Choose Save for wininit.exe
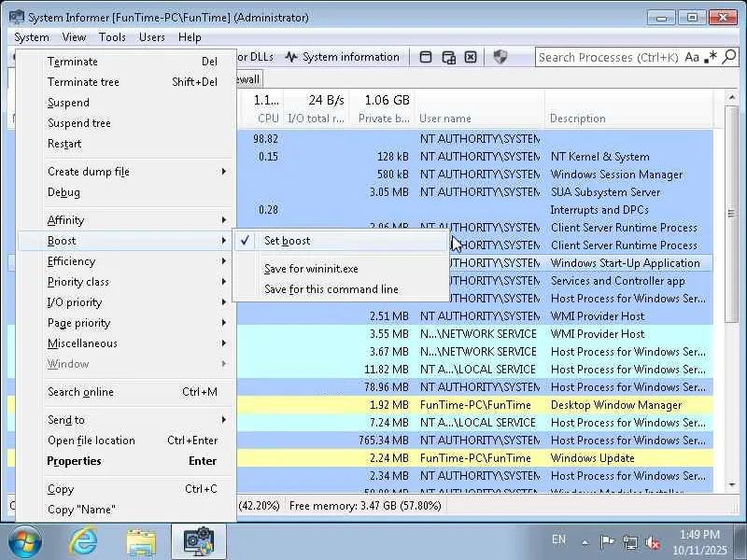 pos(341,269)
